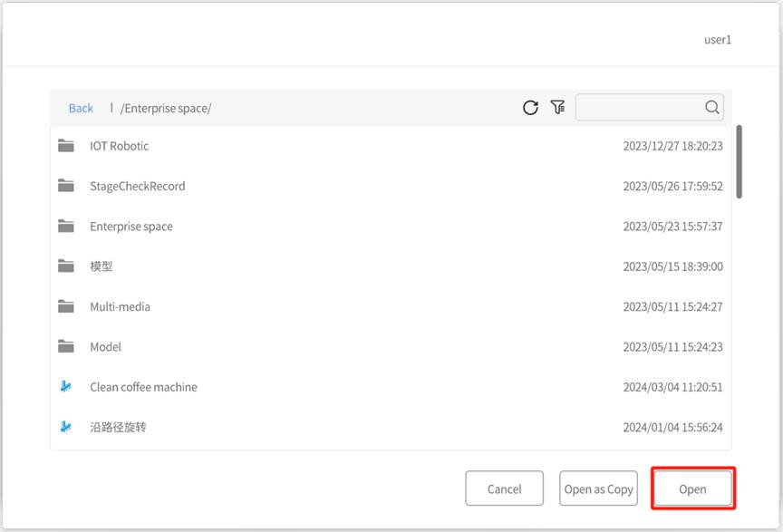The image size is (783, 532).
Task: Click the /Enterprise space/ path text
Action: pos(166,109)
